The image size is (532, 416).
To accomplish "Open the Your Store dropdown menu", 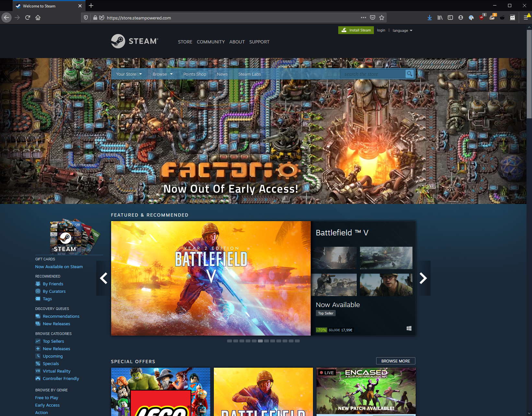I will pyautogui.click(x=129, y=74).
